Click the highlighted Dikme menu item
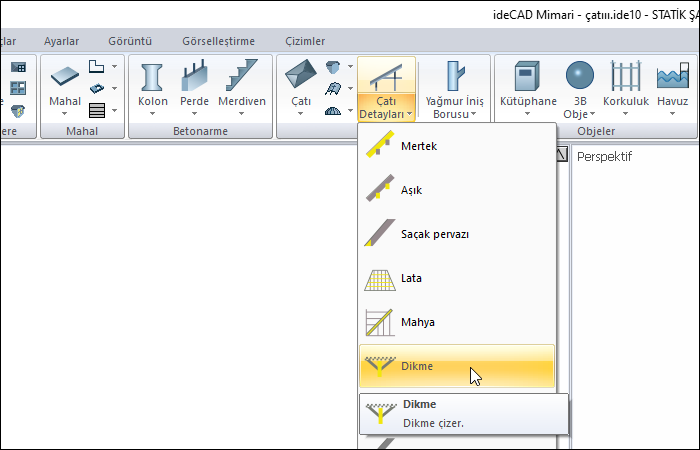This screenshot has width=700, height=450. [457, 366]
